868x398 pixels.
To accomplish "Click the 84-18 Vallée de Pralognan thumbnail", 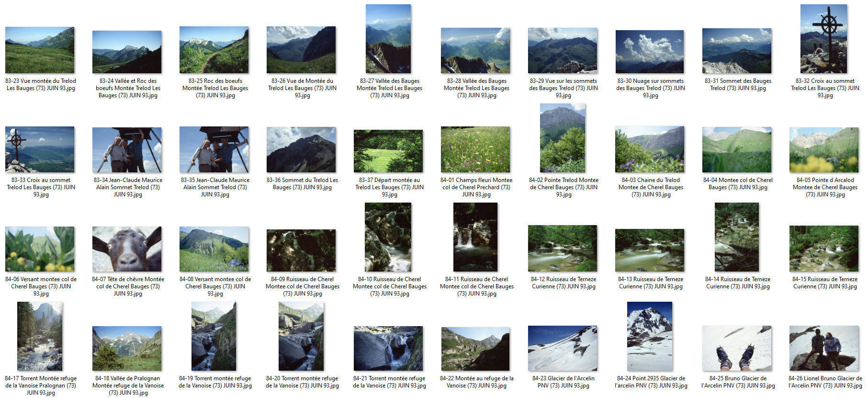I will 127,348.
